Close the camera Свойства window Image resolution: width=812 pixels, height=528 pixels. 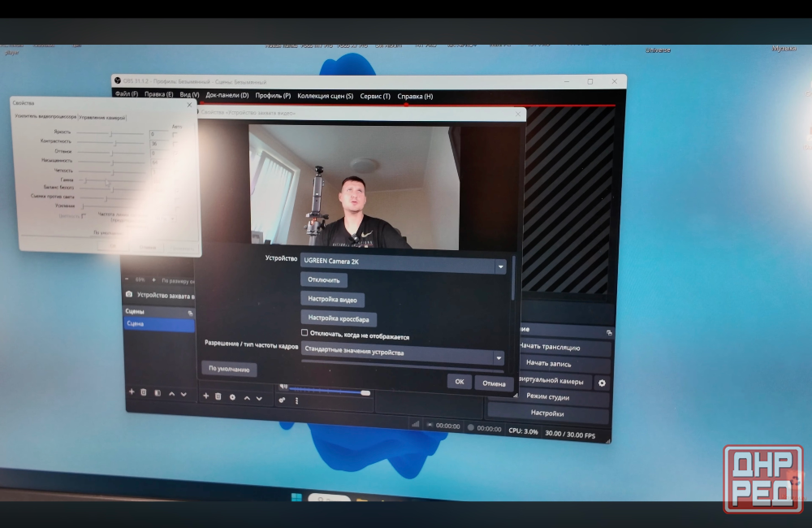(189, 105)
